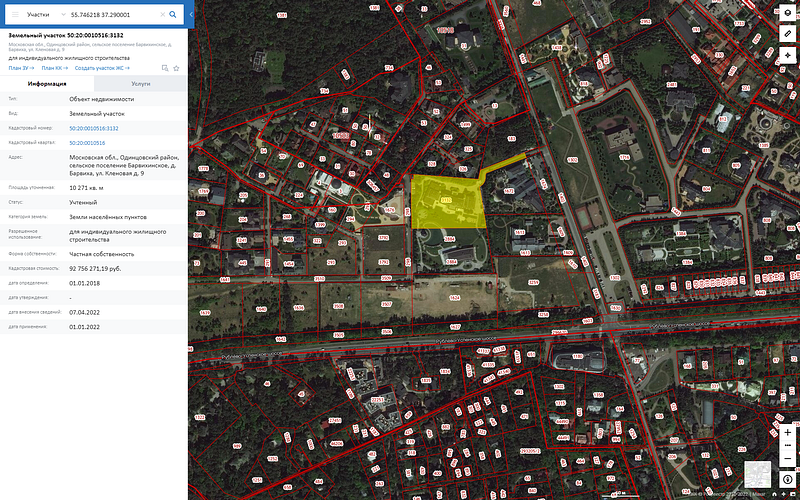Click the find-on-map icon beside the star

(x=166, y=68)
